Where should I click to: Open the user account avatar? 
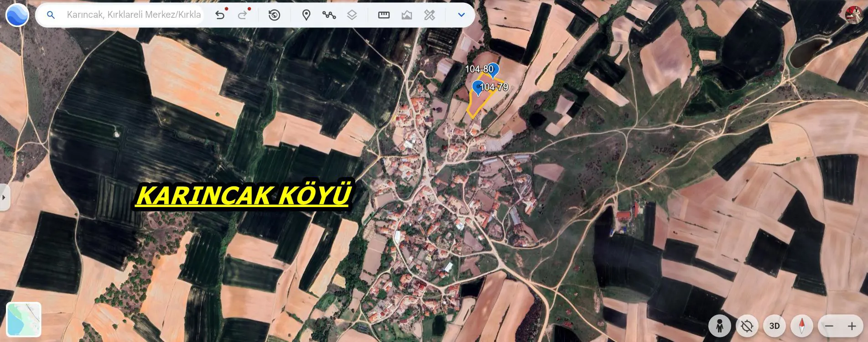[853, 15]
